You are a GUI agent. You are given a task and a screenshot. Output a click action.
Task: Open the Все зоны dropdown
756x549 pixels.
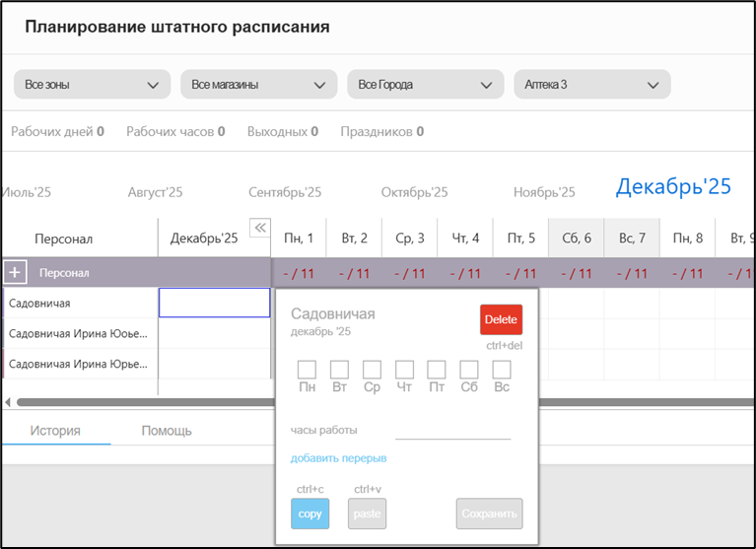coord(92,85)
